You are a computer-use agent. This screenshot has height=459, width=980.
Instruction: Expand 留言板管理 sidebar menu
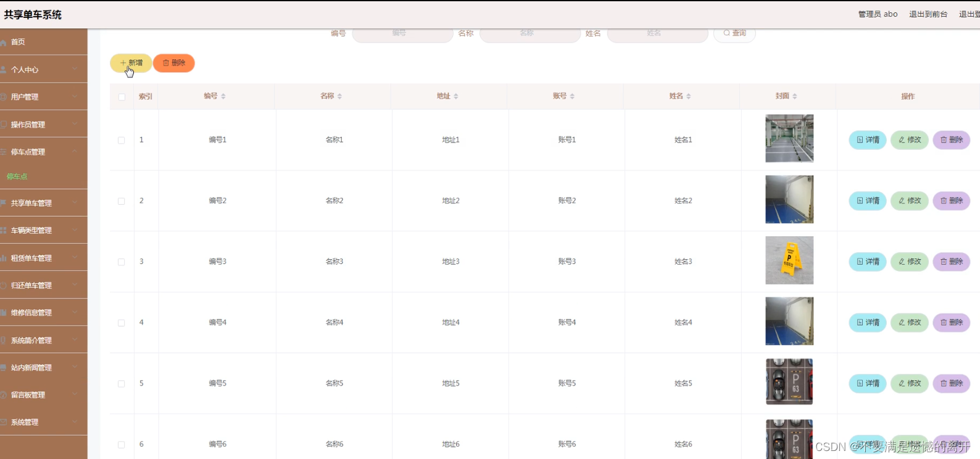[43, 395]
